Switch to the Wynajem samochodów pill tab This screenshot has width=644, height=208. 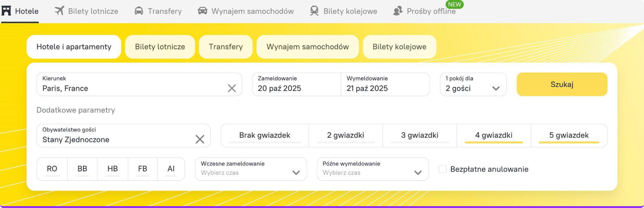tap(307, 47)
